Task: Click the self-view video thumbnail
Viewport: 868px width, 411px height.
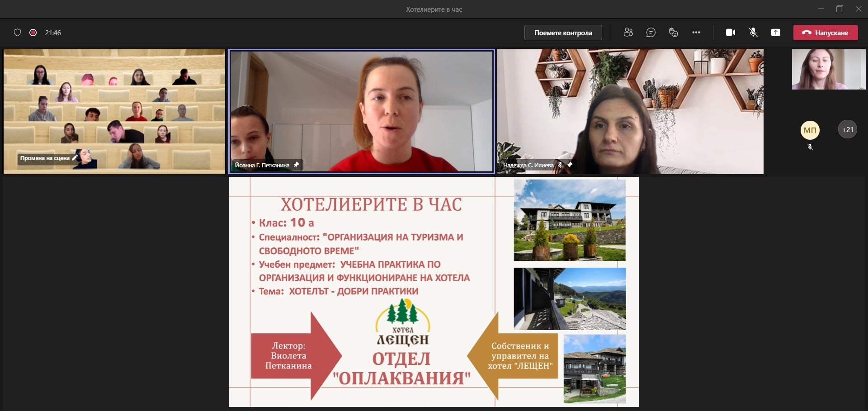Action: point(829,69)
